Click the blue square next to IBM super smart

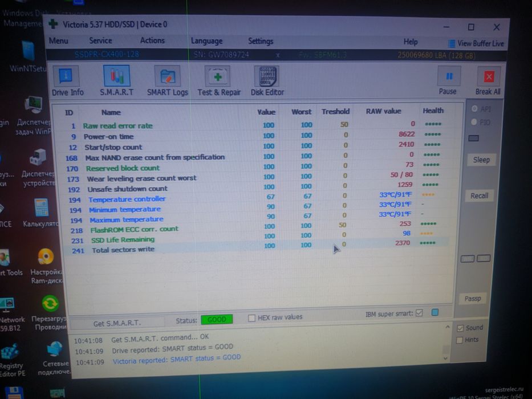[435, 312]
